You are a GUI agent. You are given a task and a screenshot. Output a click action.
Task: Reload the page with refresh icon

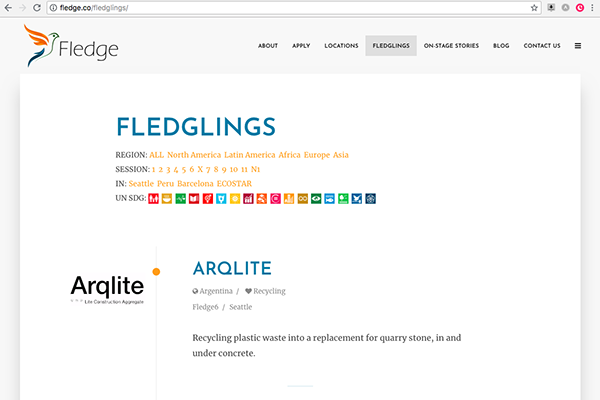[x=37, y=8]
